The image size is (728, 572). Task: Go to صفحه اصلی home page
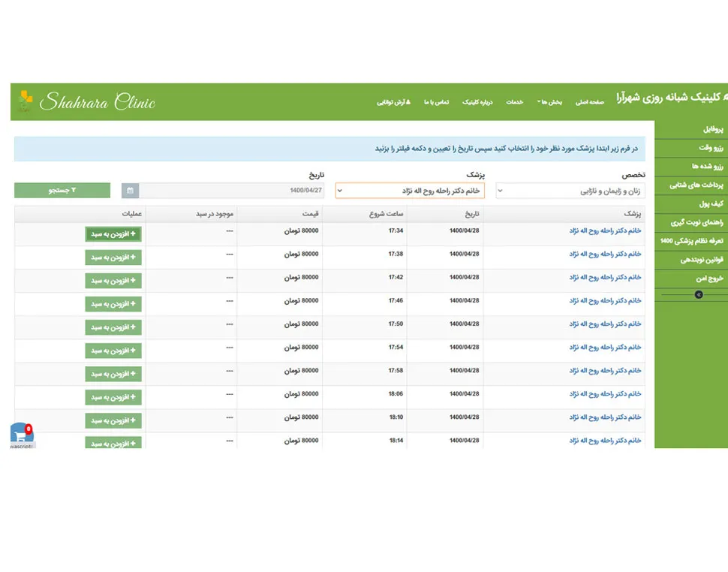[590, 102]
